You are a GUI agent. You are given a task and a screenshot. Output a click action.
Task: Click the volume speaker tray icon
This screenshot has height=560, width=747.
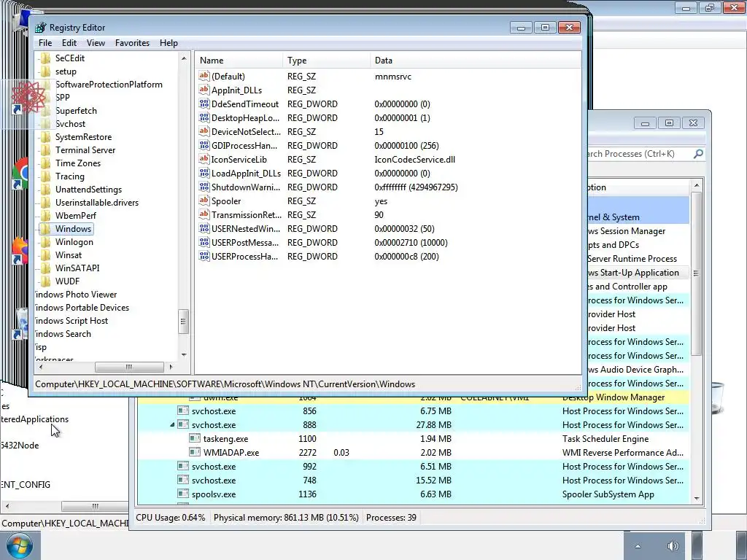coord(673,545)
